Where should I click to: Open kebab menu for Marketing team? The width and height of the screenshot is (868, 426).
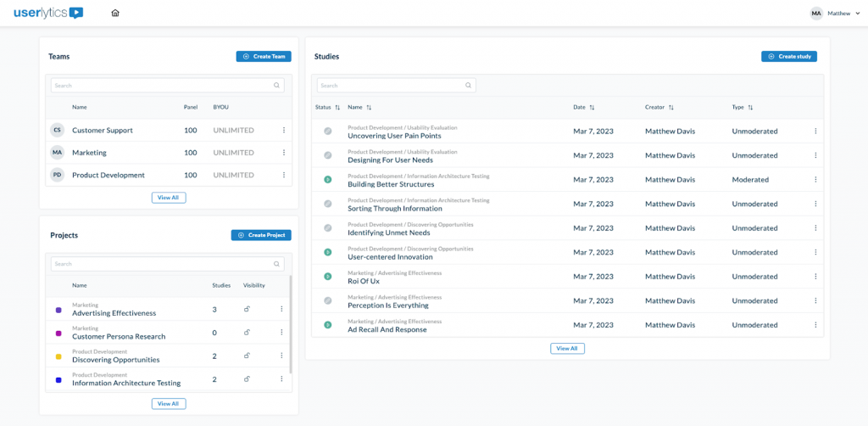point(284,153)
